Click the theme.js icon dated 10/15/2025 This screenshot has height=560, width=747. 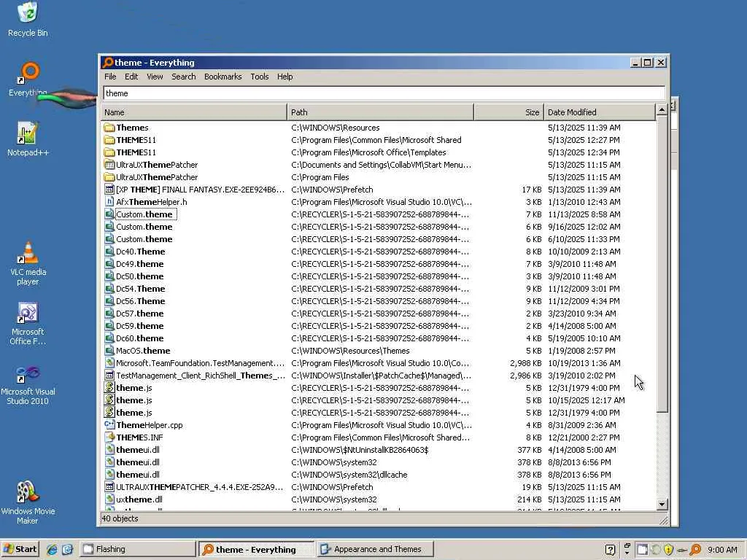pos(109,400)
